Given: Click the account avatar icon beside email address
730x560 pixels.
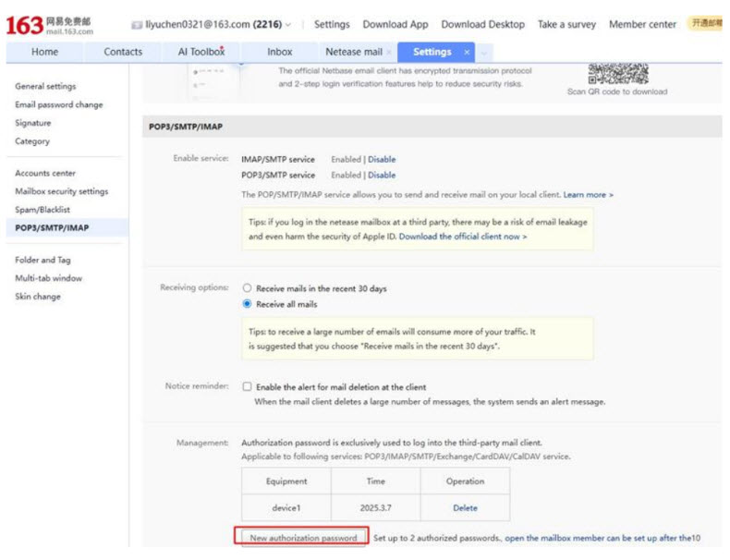Looking at the screenshot, I should pyautogui.click(x=137, y=25).
